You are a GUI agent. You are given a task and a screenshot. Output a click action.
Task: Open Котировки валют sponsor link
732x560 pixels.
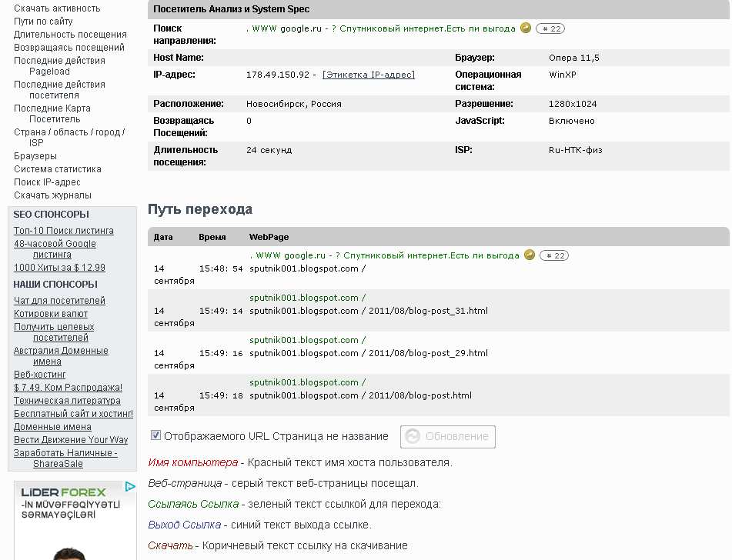[x=51, y=314]
